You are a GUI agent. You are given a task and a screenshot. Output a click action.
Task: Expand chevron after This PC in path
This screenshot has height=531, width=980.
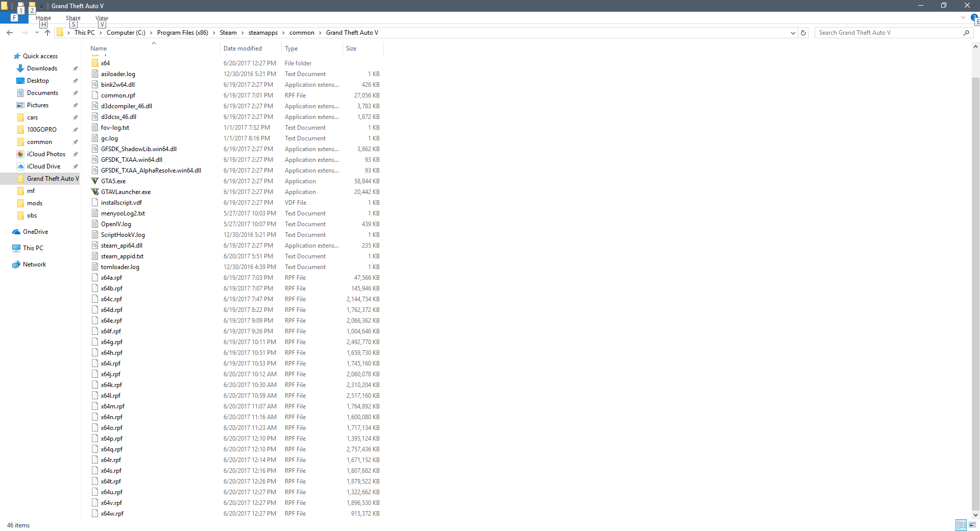click(101, 33)
